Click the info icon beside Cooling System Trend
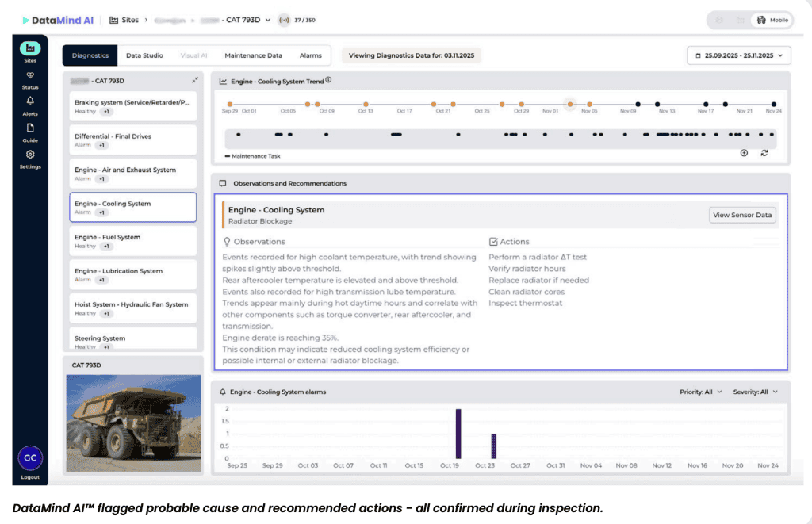The height and width of the screenshot is (524, 812). [328, 80]
